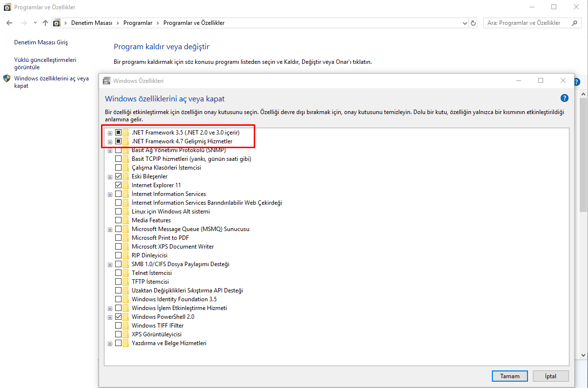Click the folder icon of Windows PowerShell 2.0
588x388 pixels.
click(x=126, y=317)
